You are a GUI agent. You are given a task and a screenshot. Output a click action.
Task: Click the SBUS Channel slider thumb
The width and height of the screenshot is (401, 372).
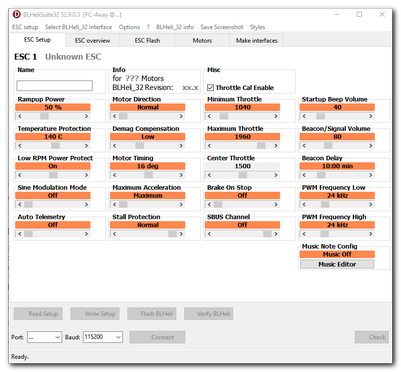(267, 234)
